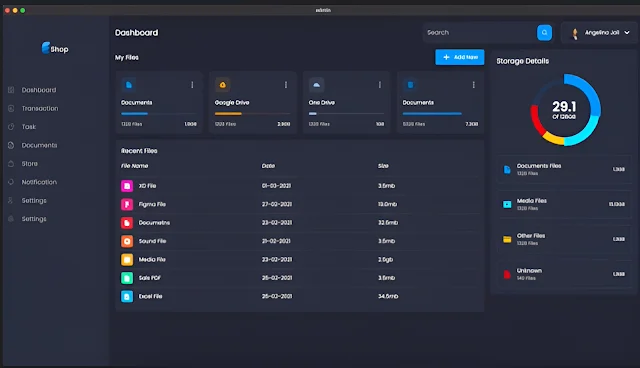Click the Transaction sidebar icon
The image size is (640, 368).
(11, 109)
